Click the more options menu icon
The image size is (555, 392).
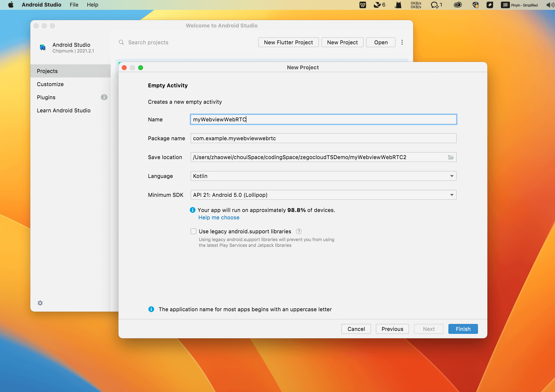coord(402,42)
